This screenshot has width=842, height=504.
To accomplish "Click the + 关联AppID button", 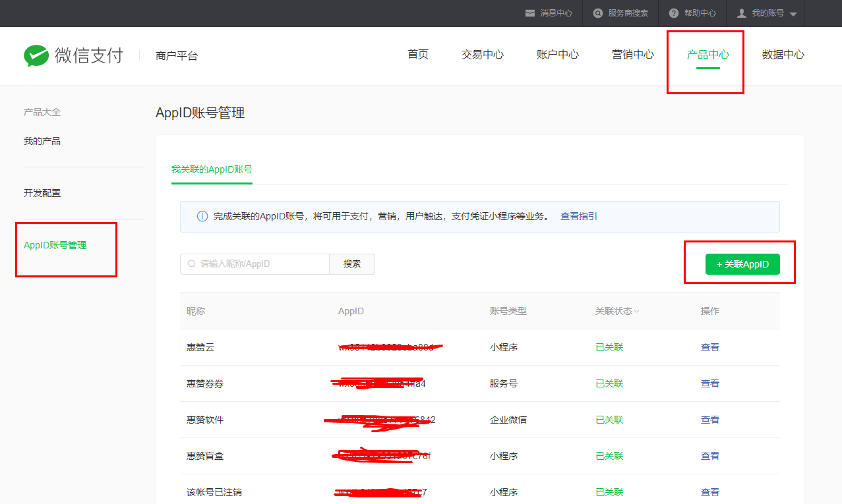I will tap(742, 264).
